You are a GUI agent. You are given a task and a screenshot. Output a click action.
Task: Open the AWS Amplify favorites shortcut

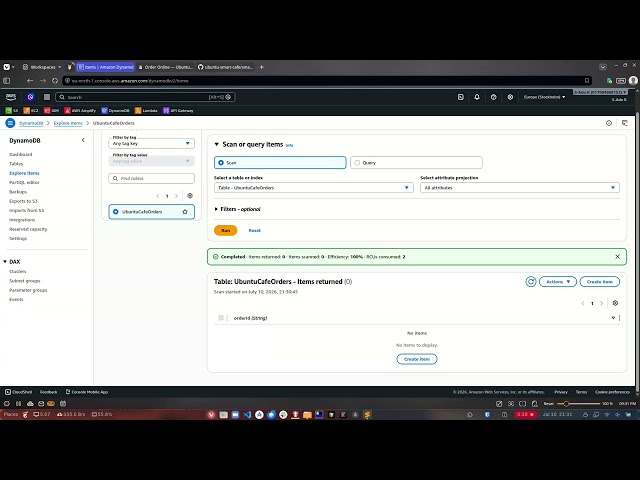pos(80,111)
